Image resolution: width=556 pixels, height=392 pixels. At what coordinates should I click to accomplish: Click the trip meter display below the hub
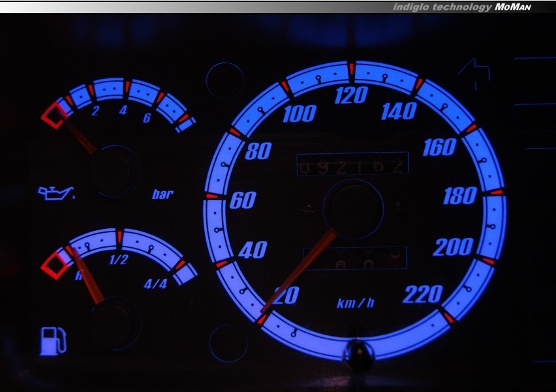coord(354,259)
